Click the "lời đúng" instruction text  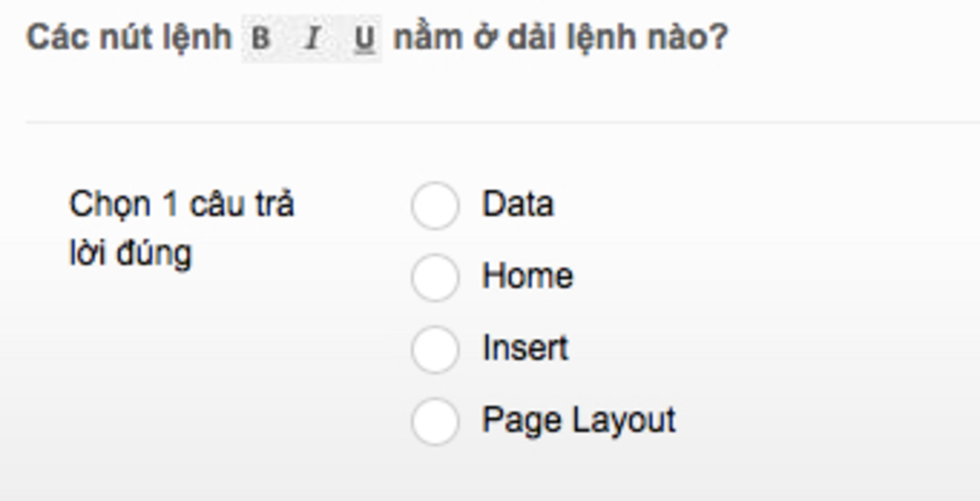(130, 254)
